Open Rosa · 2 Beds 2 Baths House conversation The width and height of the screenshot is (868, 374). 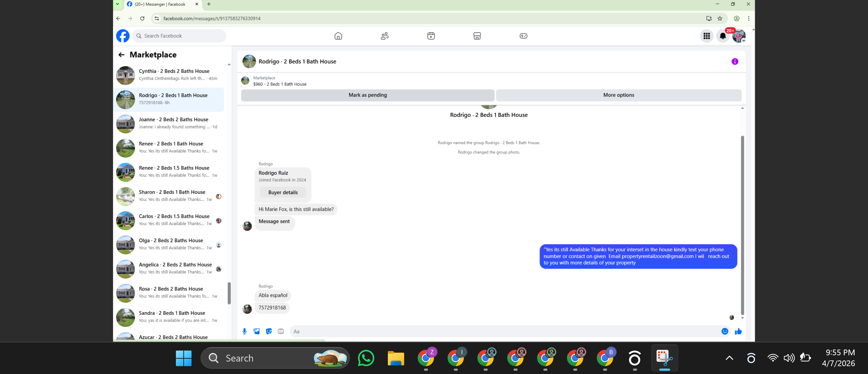point(169,293)
